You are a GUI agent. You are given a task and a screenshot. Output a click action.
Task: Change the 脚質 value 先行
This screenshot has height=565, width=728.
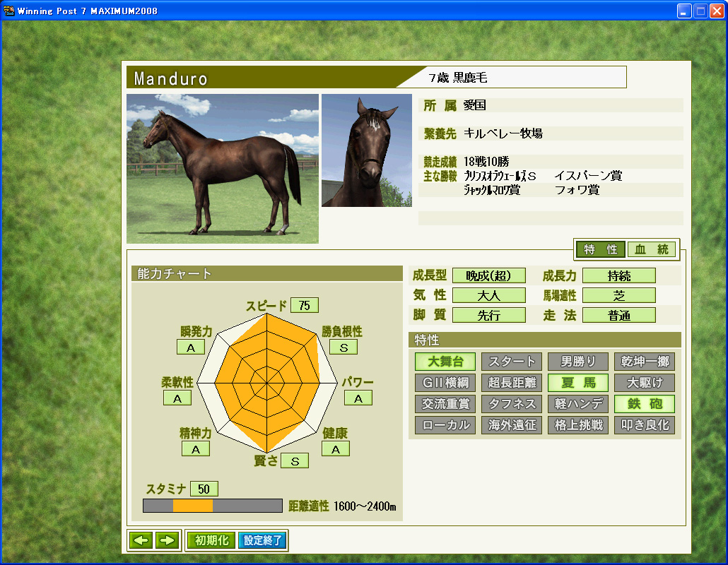pos(489,316)
